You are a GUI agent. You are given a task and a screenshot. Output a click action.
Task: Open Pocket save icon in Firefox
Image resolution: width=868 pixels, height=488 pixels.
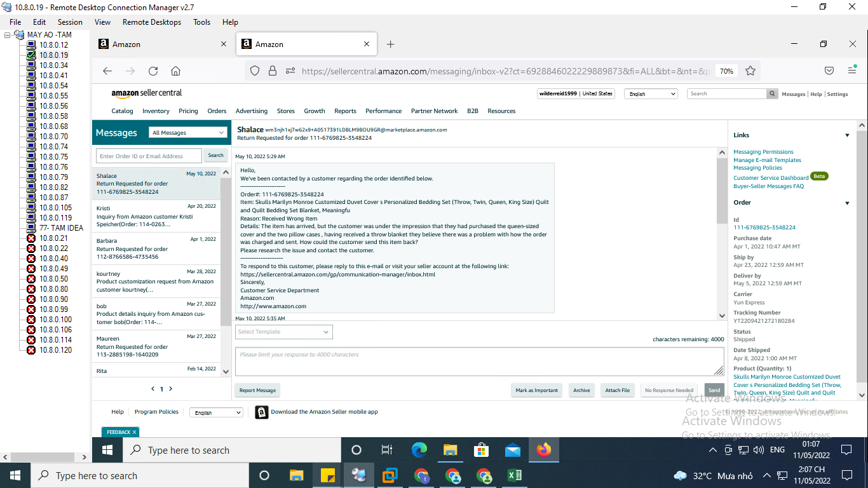tap(829, 71)
